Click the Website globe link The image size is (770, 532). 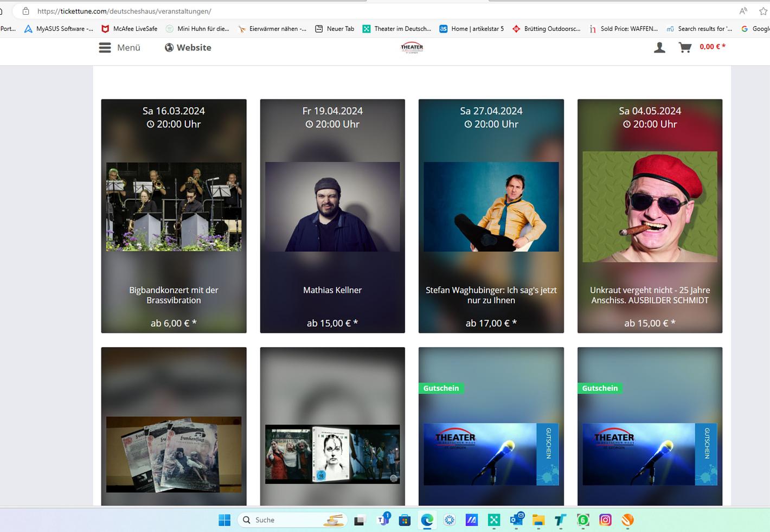tap(188, 48)
